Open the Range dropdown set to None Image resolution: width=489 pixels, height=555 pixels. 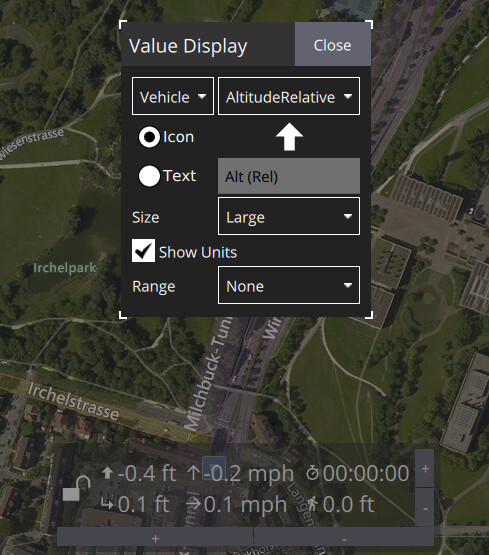(x=289, y=285)
